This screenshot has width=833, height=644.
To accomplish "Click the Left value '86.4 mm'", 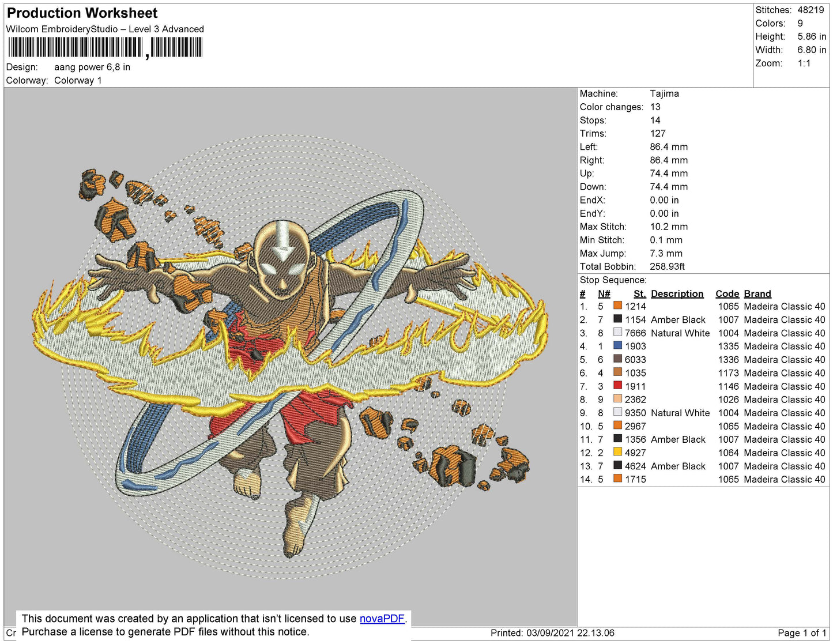I will click(x=669, y=146).
